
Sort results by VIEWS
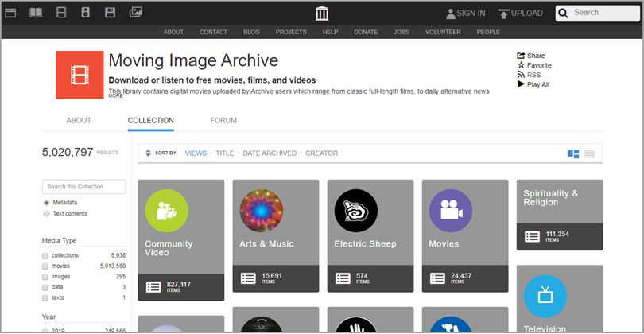(x=196, y=153)
